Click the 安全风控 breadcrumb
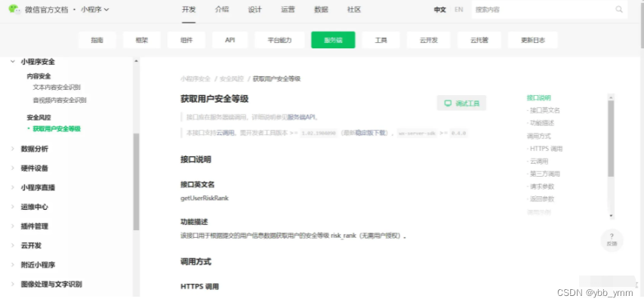Screen dimensions: 644x305 coord(232,79)
